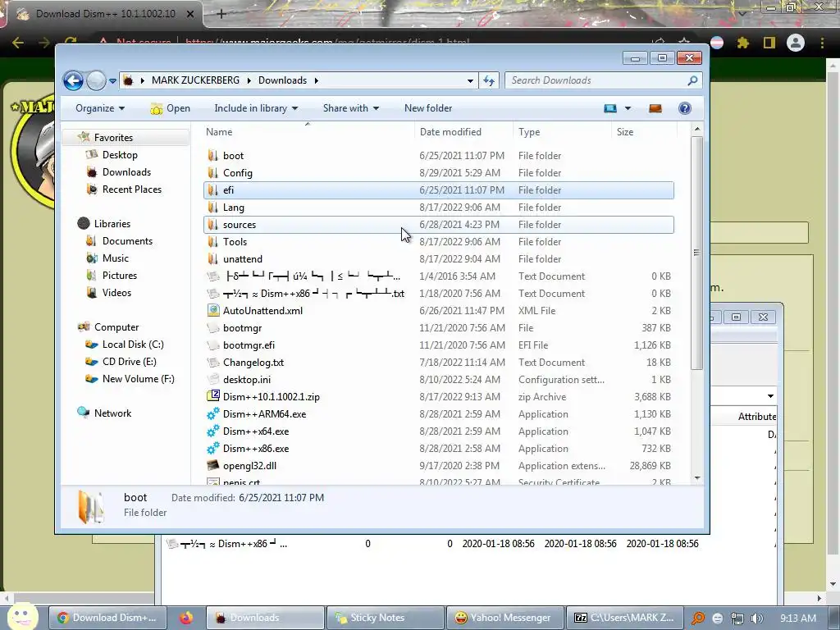
Task: Select the efi folder row
Action: 438,190
